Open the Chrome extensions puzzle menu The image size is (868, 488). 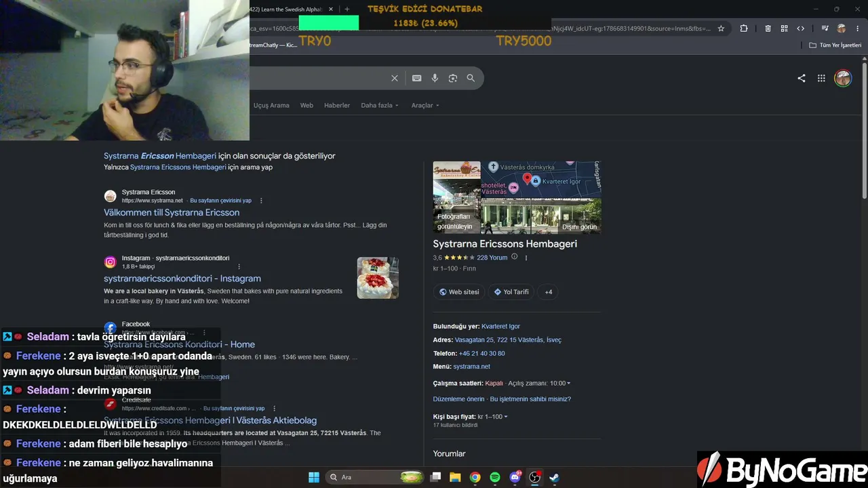(x=744, y=28)
